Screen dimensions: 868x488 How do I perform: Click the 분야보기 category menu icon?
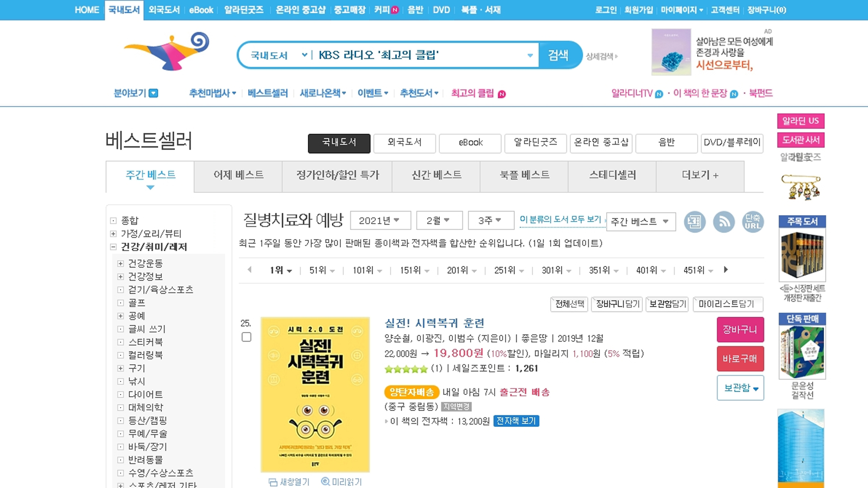(x=154, y=93)
